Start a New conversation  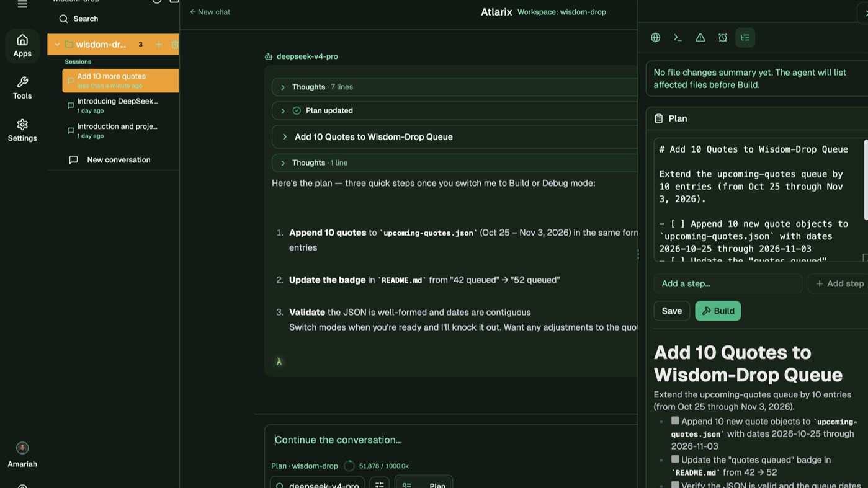113,160
